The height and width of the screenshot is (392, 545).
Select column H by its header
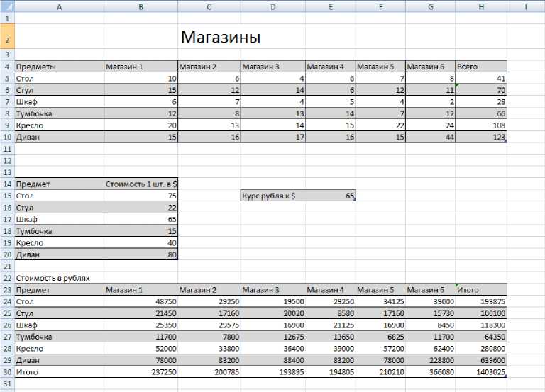(481, 6)
